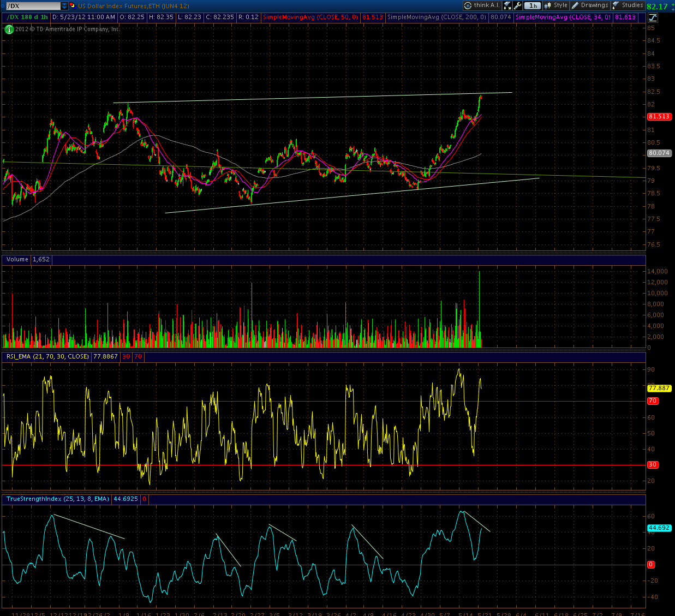Click the 'D: 5/23/12 11:00 AM' date readout
Viewport: 675px width, 616px height.
pos(84,17)
